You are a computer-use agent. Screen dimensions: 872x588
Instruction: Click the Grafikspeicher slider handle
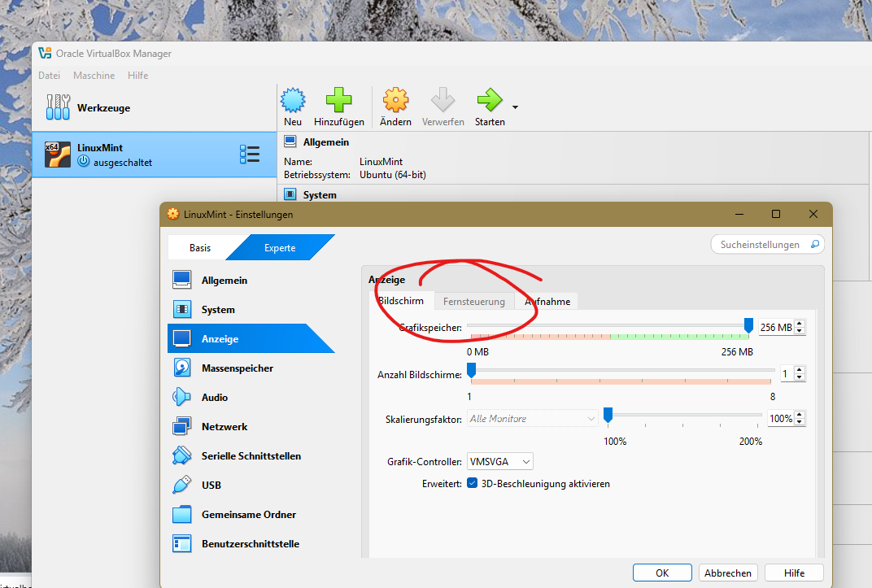pos(748,325)
